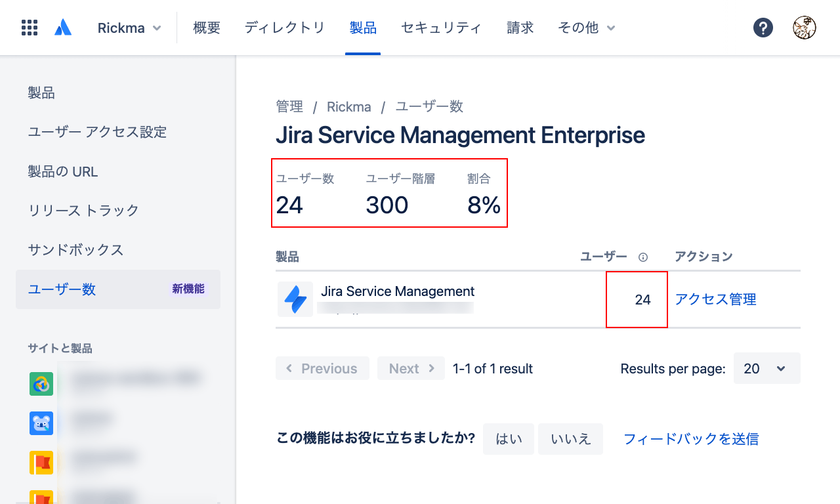Go to the 概要 tab
The height and width of the screenshot is (504, 840).
point(207,28)
